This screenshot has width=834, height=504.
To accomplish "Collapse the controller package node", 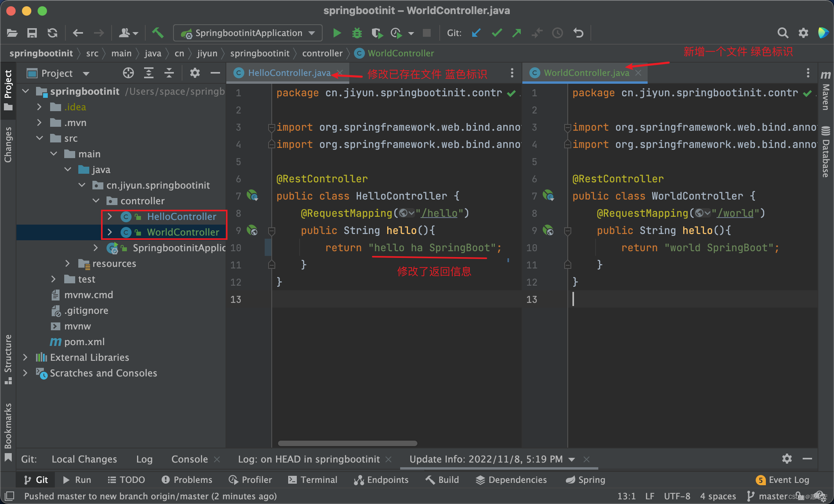I will pos(96,201).
